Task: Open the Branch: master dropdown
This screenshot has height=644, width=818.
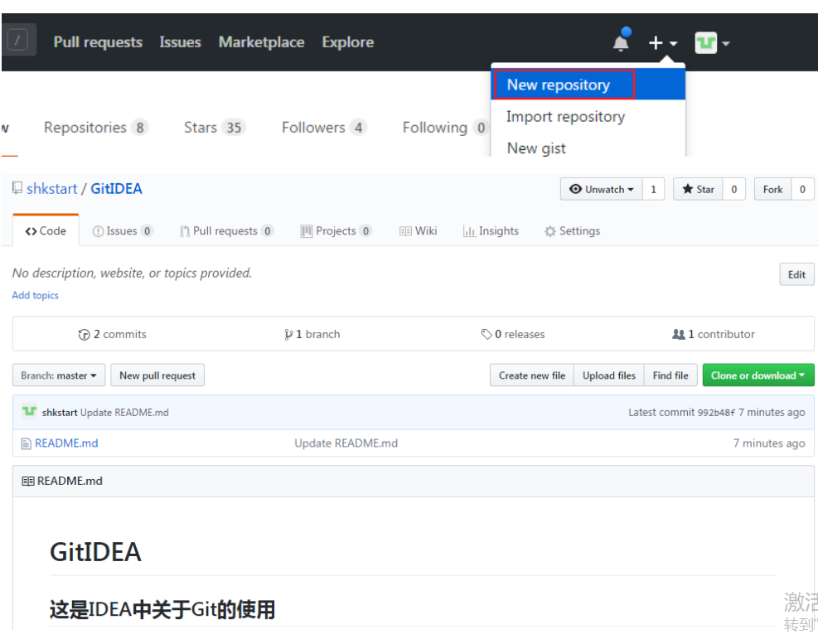Action: coord(59,375)
